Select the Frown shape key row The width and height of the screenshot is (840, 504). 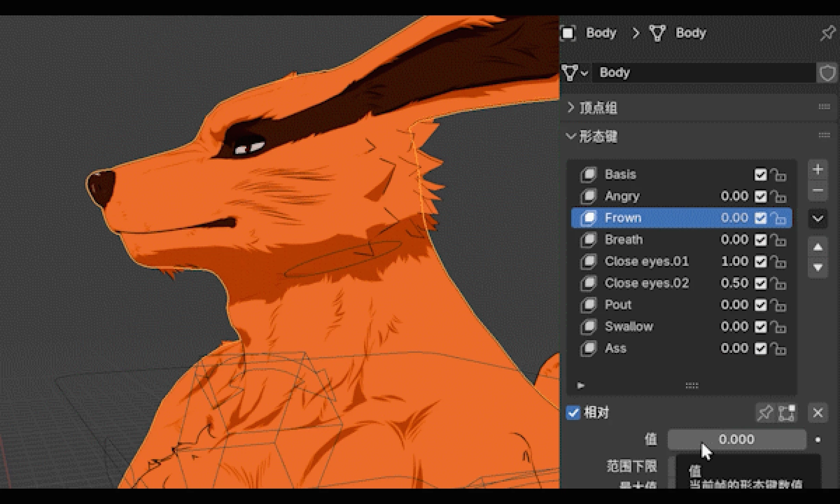coord(681,218)
